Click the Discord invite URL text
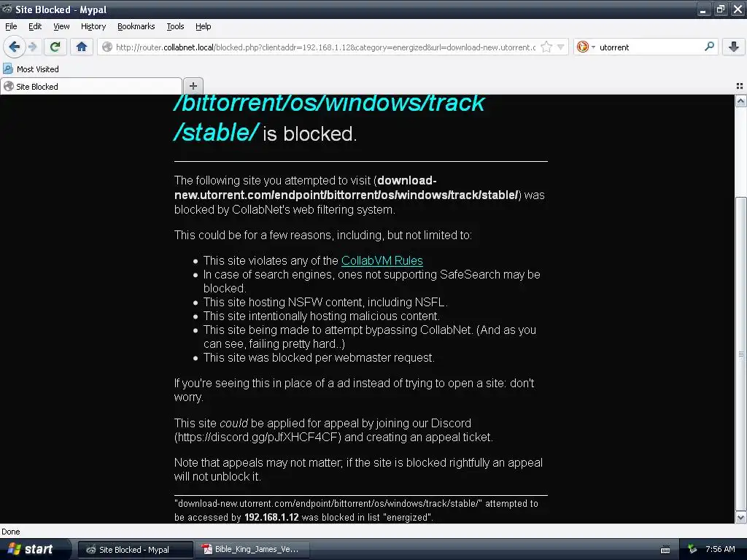 click(258, 437)
